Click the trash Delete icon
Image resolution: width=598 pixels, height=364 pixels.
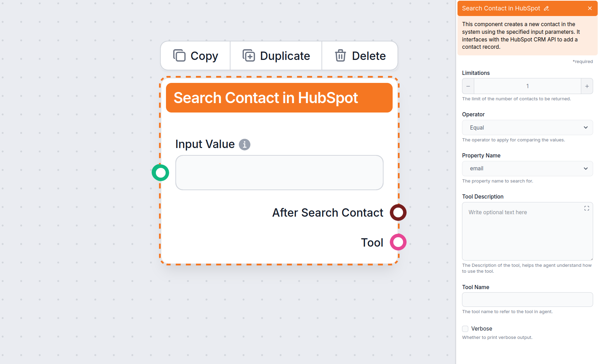[x=340, y=55]
